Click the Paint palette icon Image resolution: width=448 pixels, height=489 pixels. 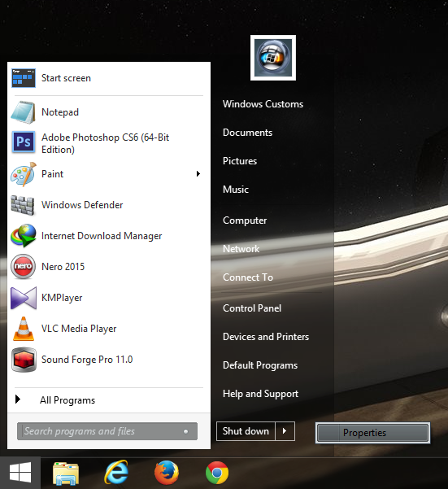(x=24, y=174)
